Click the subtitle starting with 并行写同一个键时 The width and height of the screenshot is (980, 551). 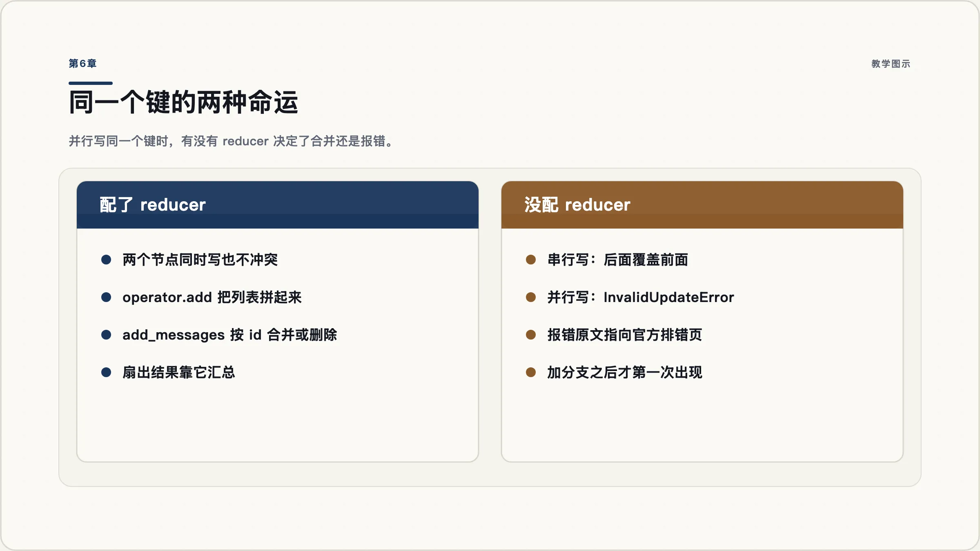coord(232,141)
